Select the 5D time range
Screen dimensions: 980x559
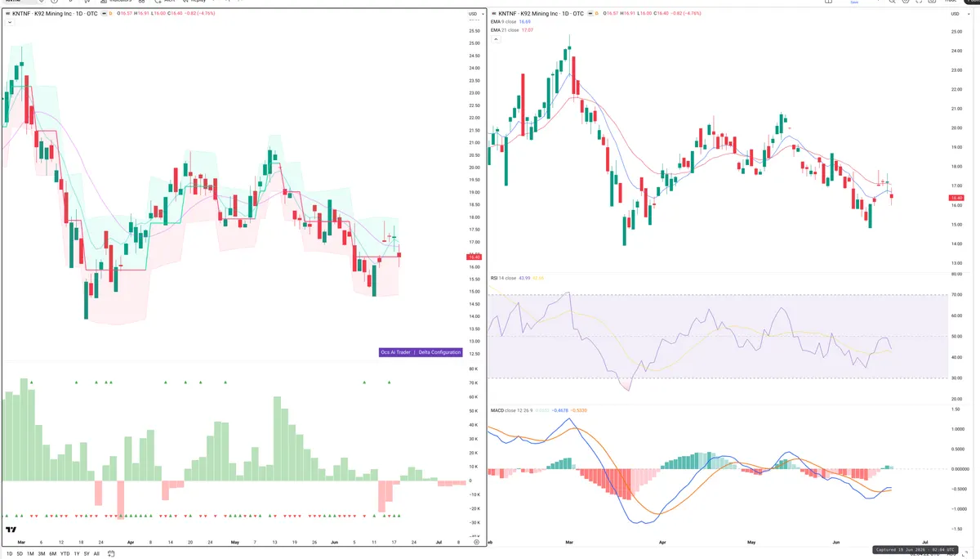[x=20, y=553]
